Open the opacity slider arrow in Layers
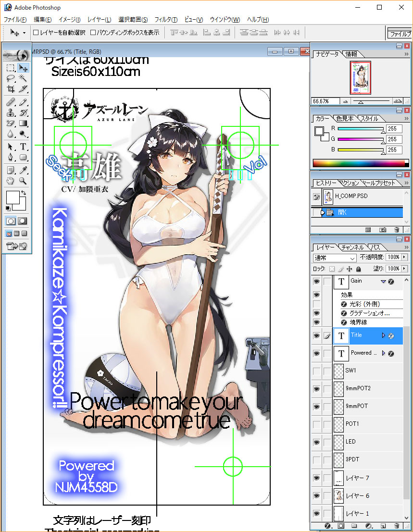This screenshot has width=413, height=532. [404, 257]
